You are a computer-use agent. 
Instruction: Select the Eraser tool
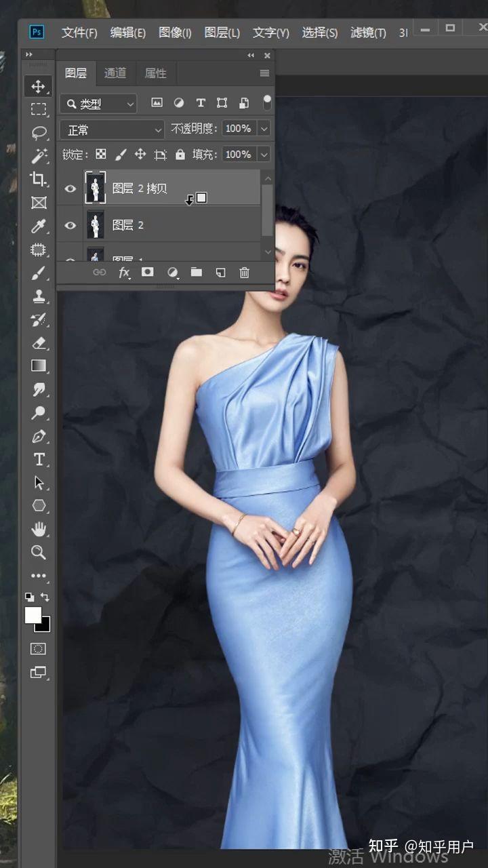coord(39,343)
